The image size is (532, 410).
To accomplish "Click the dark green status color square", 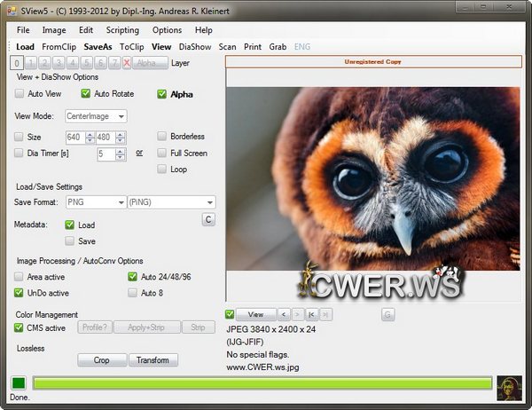I will [19, 383].
